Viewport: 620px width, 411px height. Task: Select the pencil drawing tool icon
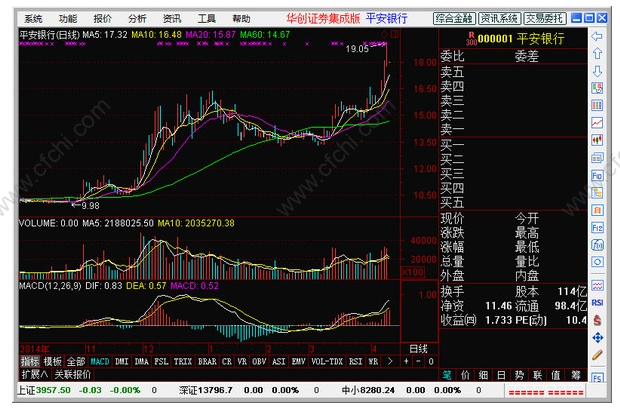pyautogui.click(x=597, y=355)
